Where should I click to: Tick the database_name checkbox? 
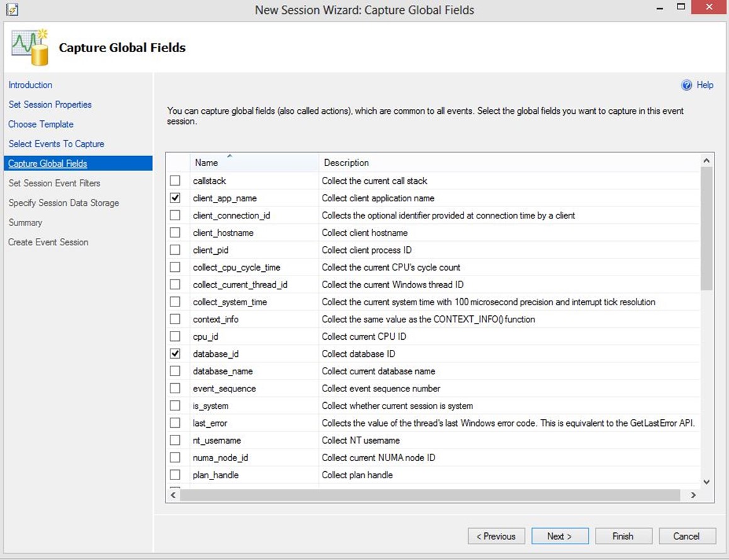(175, 371)
